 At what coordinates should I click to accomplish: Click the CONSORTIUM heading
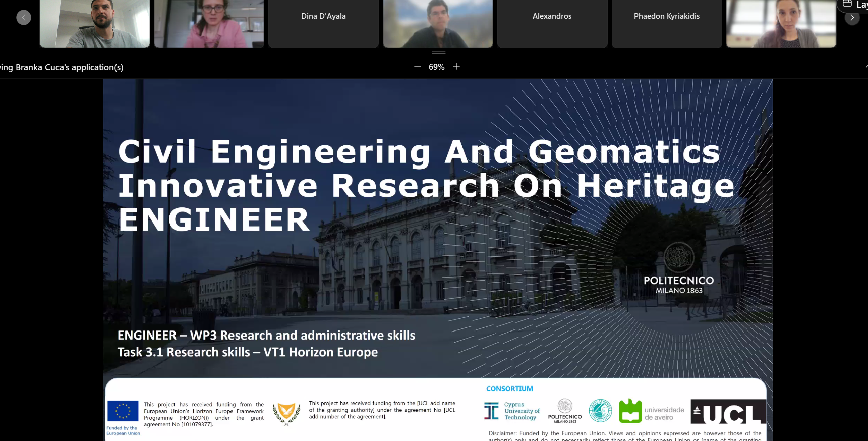pos(509,389)
